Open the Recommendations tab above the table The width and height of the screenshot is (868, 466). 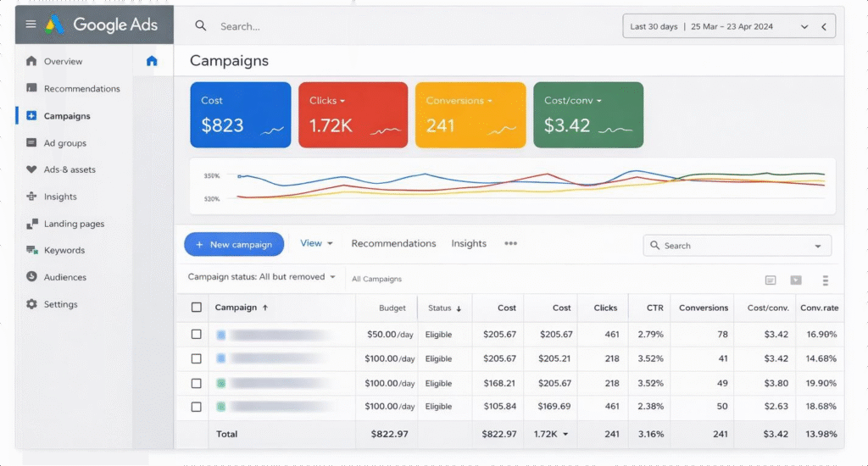click(x=393, y=244)
